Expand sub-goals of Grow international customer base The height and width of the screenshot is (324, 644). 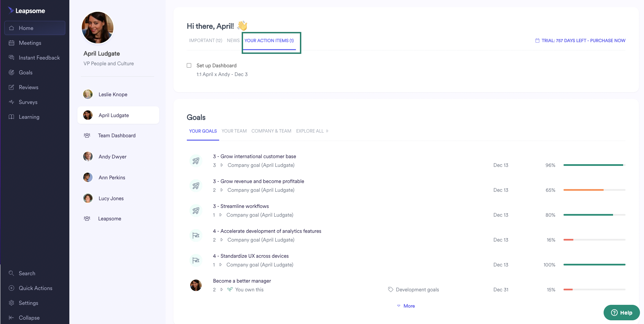coord(222,165)
